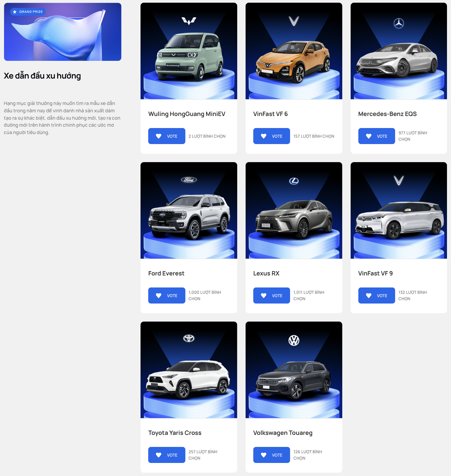Vote for Ford Everest
Viewport: 451px width, 476px height.
click(167, 295)
